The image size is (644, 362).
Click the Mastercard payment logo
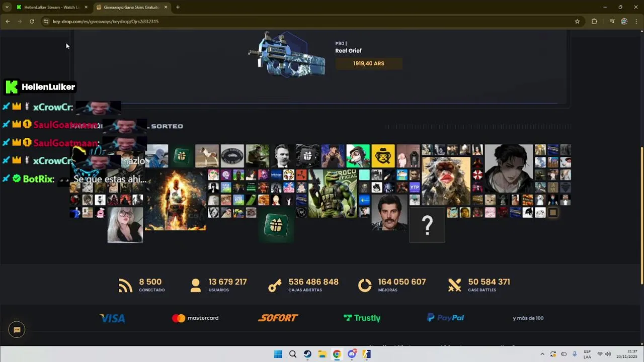tap(195, 318)
